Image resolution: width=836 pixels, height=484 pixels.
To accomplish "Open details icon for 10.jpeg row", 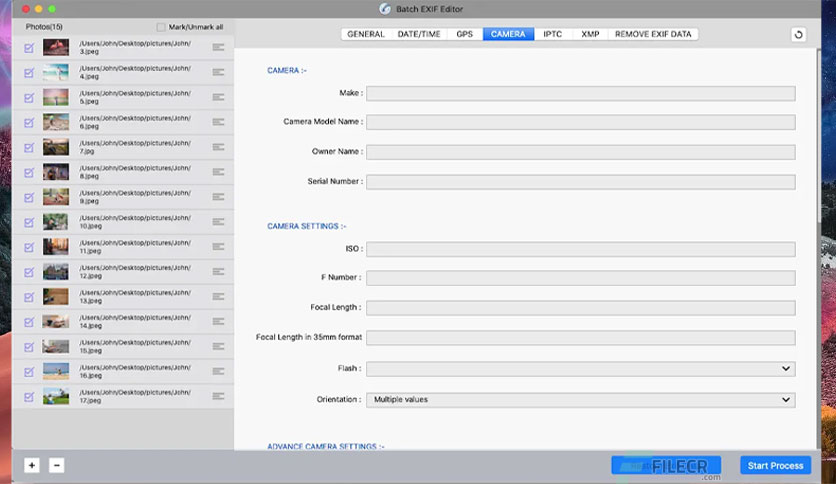I will click(x=218, y=222).
